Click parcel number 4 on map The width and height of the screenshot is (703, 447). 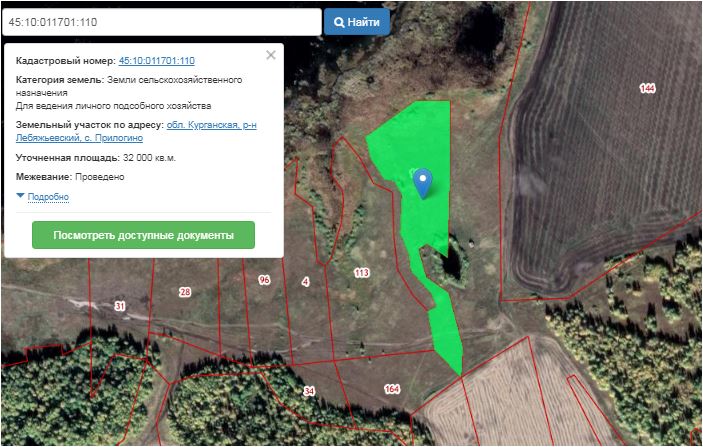click(x=305, y=281)
